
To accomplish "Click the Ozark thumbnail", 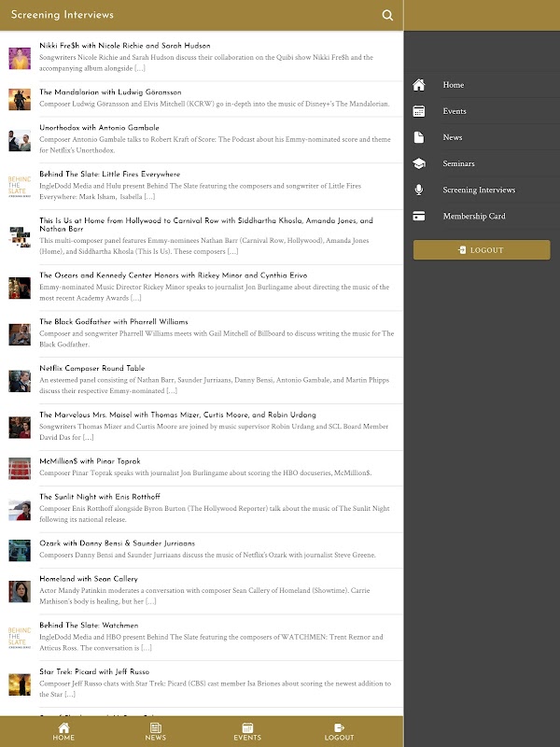I will click(20, 550).
